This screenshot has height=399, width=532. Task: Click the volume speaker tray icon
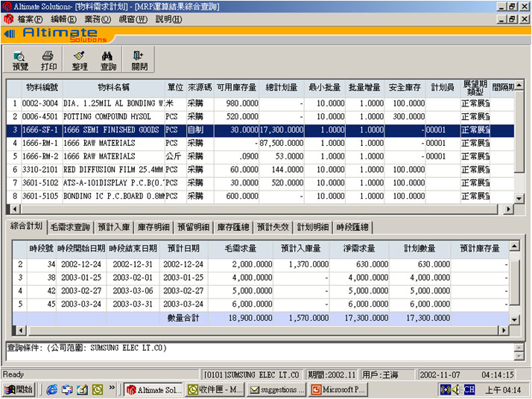pyautogui.click(x=446, y=389)
